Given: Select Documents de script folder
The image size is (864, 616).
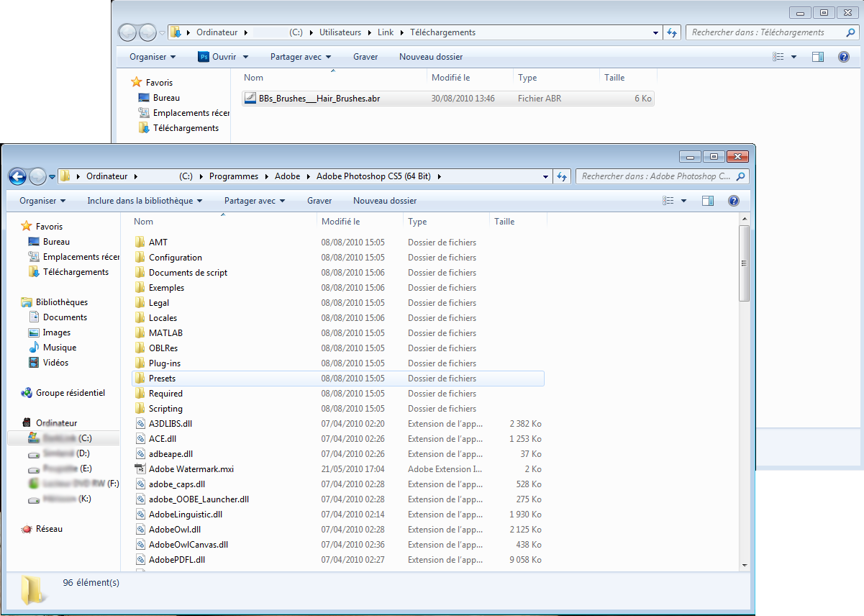Looking at the screenshot, I should click(188, 273).
